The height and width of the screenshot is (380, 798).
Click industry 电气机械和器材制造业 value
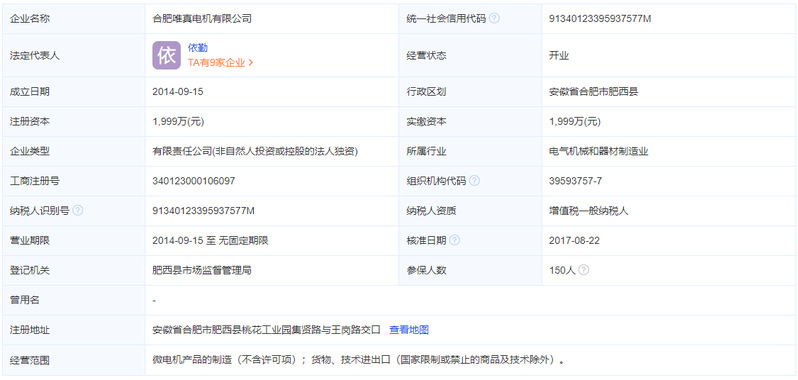[x=598, y=151]
